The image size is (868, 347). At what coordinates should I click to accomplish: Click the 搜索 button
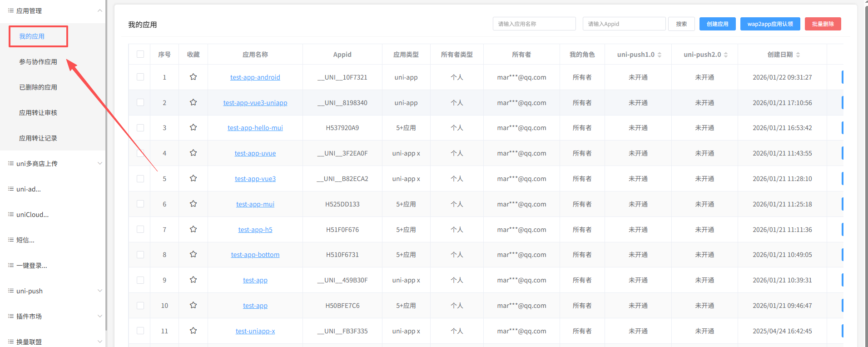pyautogui.click(x=681, y=24)
